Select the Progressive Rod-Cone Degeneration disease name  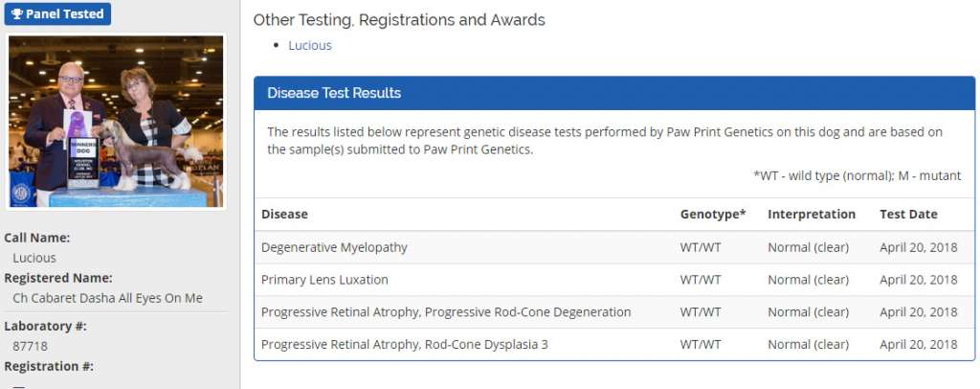(446, 312)
